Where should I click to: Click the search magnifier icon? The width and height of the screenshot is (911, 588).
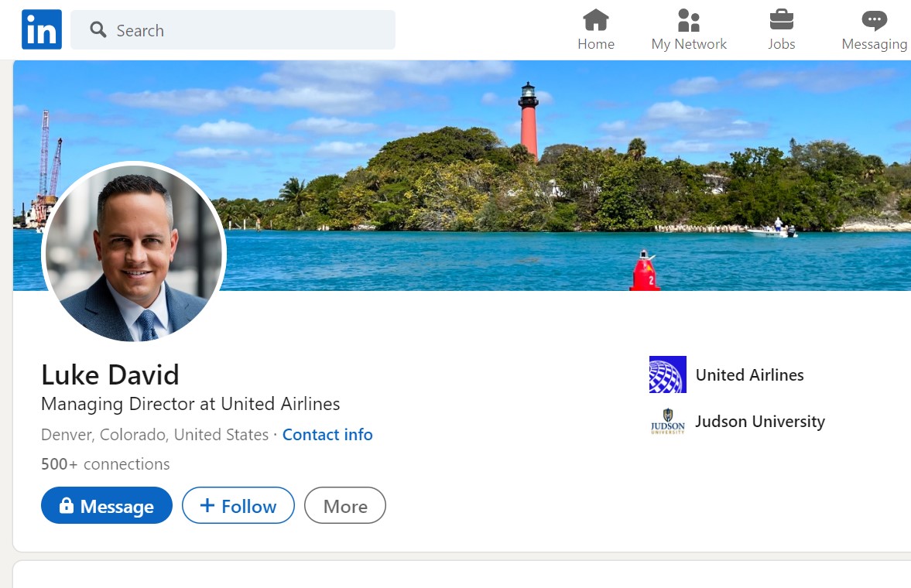click(98, 30)
